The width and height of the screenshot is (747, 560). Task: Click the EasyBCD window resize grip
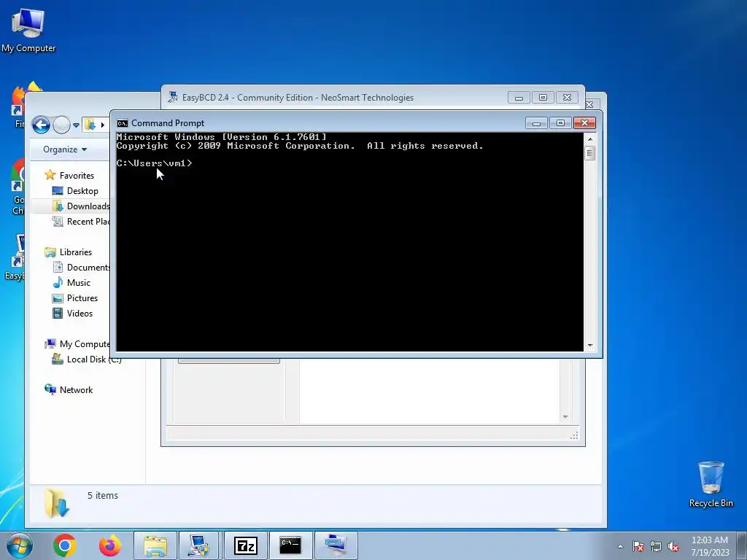[574, 435]
